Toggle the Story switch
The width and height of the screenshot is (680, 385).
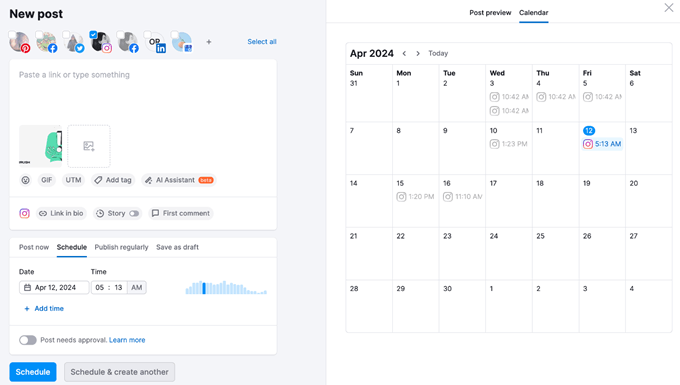134,213
